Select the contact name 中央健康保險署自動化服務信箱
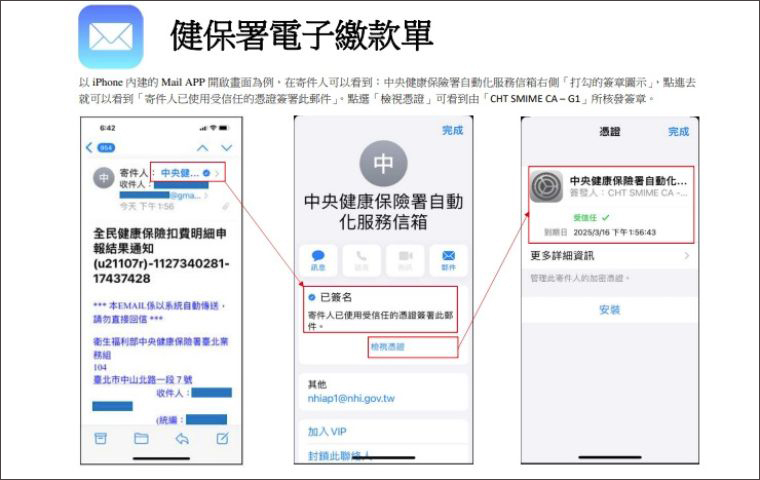 383,212
